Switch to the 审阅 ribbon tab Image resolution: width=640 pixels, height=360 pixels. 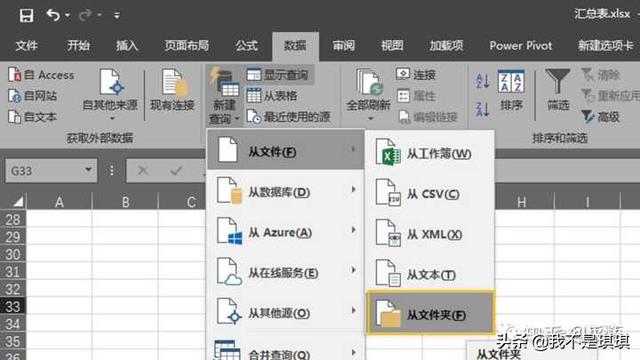pyautogui.click(x=344, y=45)
